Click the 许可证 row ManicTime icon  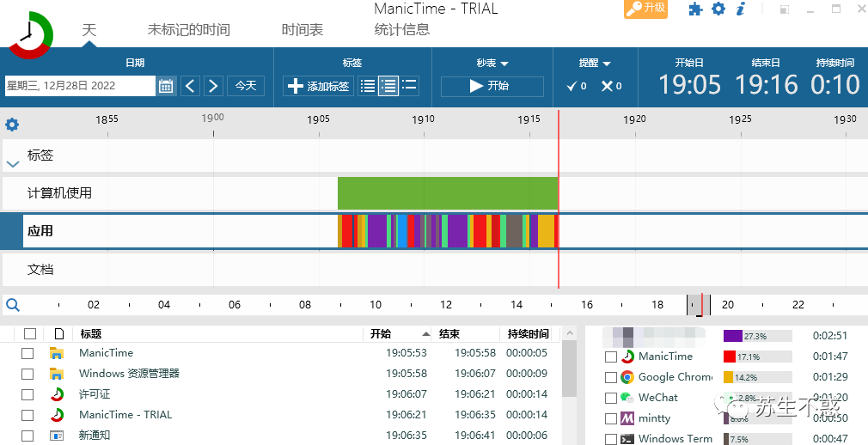[x=57, y=394]
